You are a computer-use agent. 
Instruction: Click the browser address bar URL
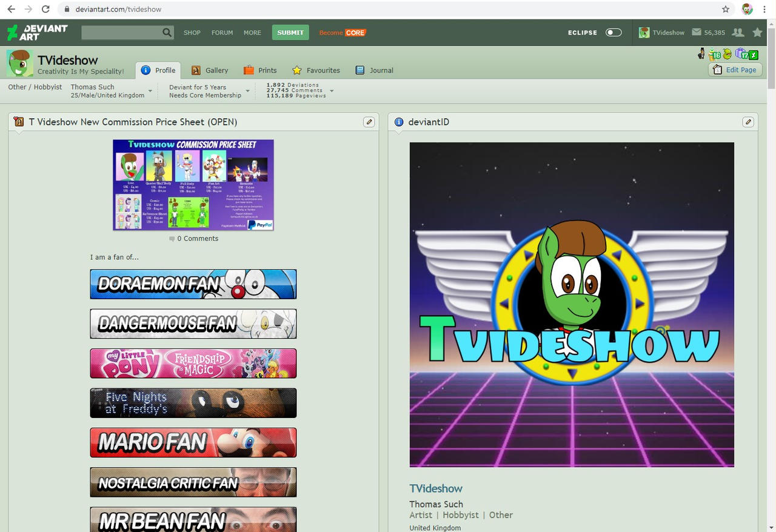pyautogui.click(x=118, y=9)
